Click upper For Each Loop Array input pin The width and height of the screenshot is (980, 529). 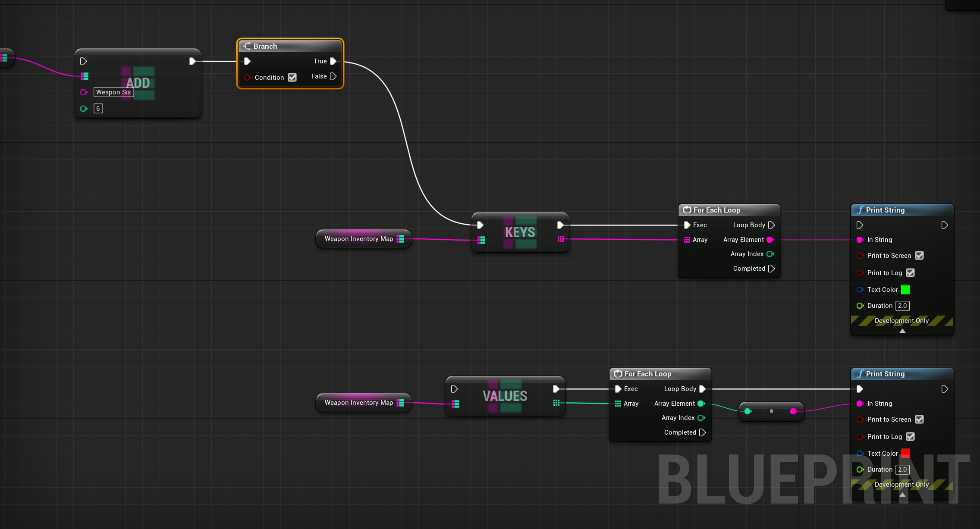coord(687,240)
